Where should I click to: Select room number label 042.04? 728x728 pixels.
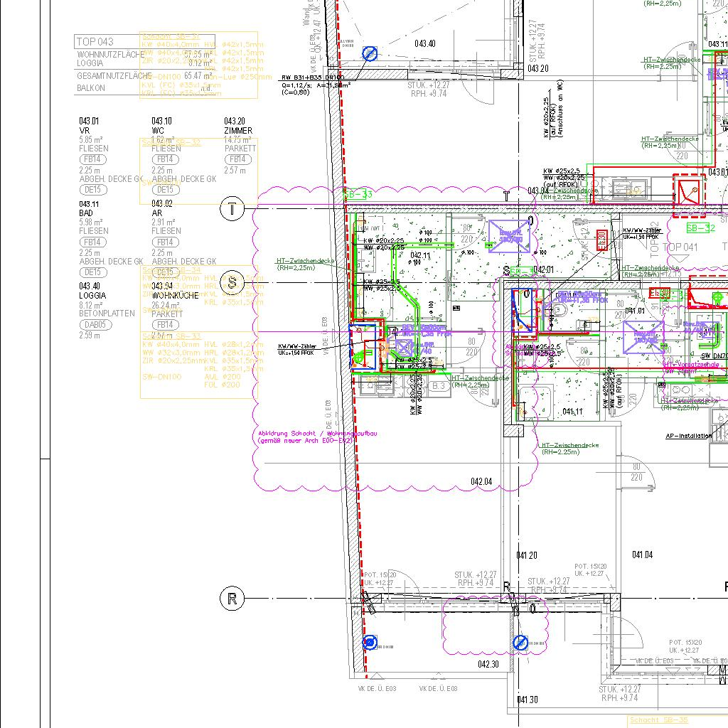pyautogui.click(x=481, y=482)
